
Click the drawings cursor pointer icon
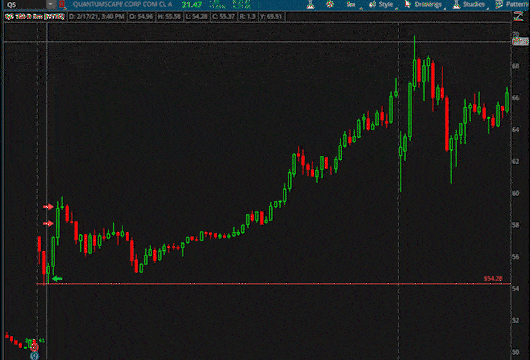coord(408,4)
